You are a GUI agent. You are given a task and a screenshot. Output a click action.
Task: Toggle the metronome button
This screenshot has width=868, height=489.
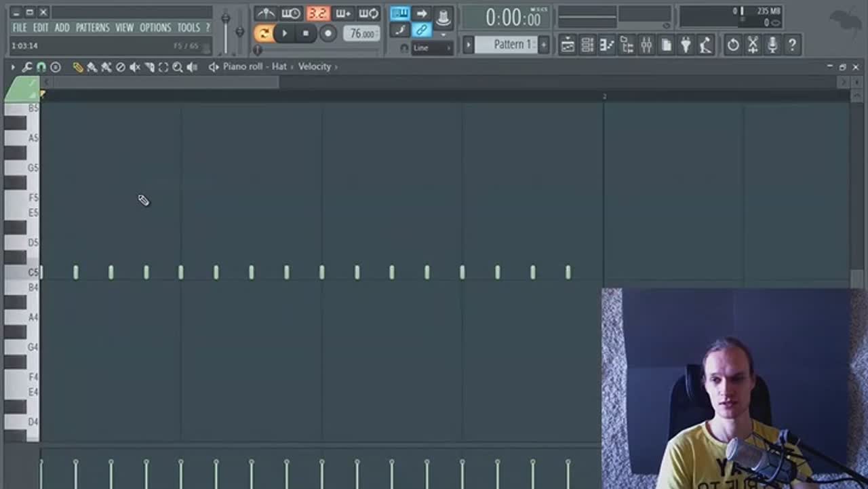pyautogui.click(x=265, y=14)
